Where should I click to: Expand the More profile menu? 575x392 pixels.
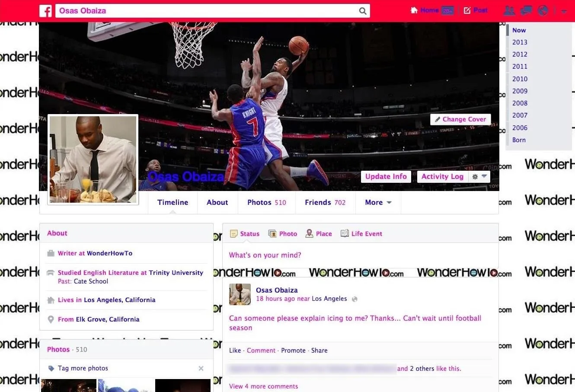(378, 202)
